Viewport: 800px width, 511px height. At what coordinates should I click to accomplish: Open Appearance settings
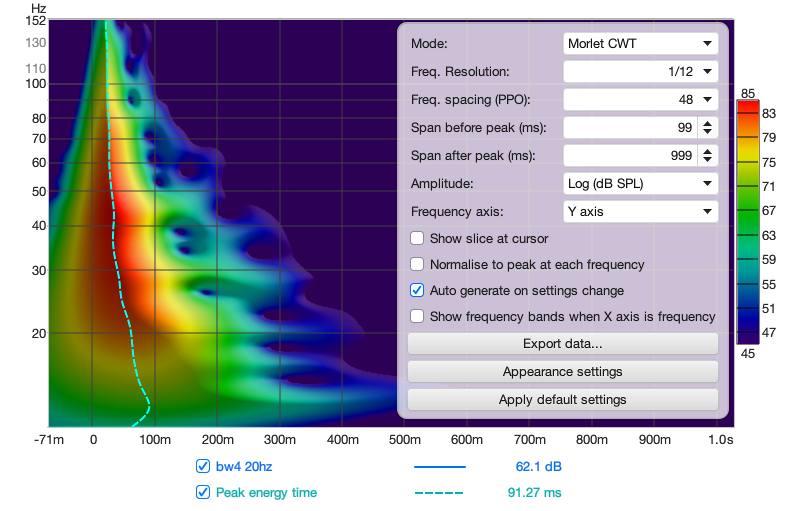[562, 372]
